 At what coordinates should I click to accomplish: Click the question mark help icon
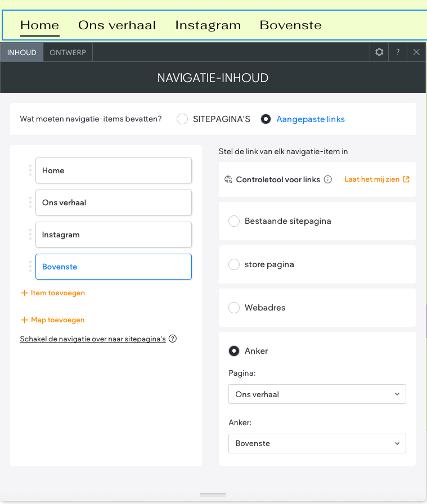click(398, 52)
